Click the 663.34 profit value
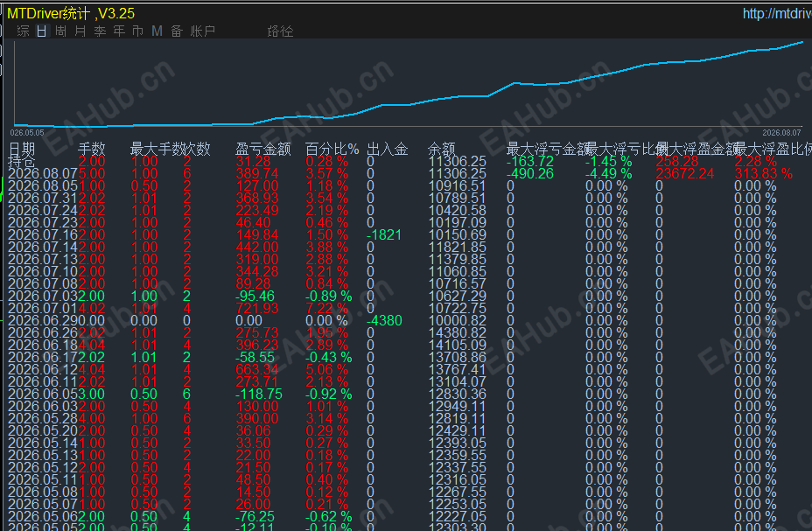Image resolution: width=812 pixels, height=531 pixels. tap(257, 369)
